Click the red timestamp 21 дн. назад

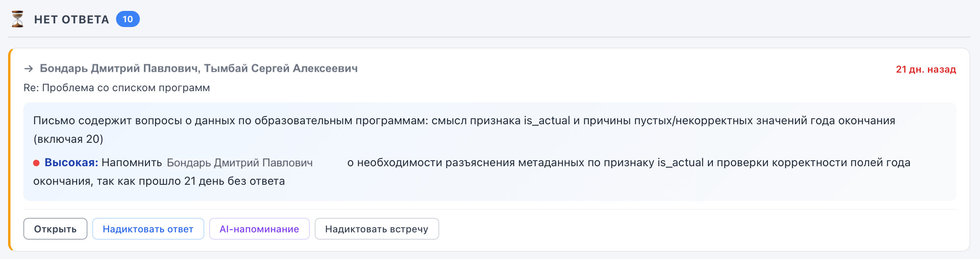(x=925, y=69)
